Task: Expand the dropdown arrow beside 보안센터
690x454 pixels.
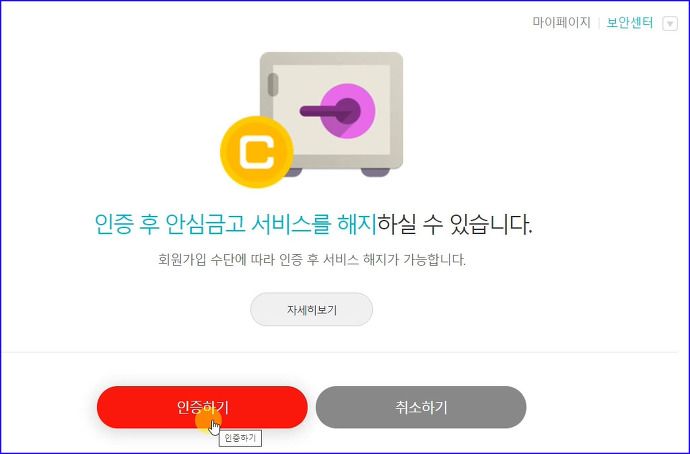Action: (x=670, y=24)
